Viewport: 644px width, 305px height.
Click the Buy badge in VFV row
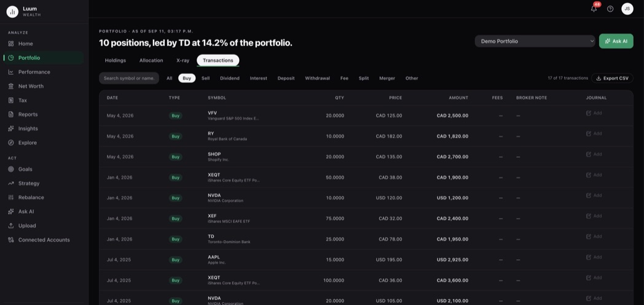[x=175, y=115]
